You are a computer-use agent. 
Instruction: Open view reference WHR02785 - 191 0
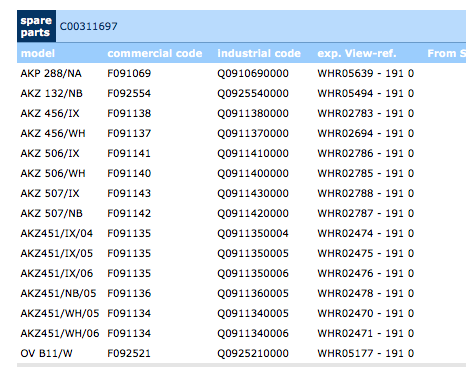(366, 173)
